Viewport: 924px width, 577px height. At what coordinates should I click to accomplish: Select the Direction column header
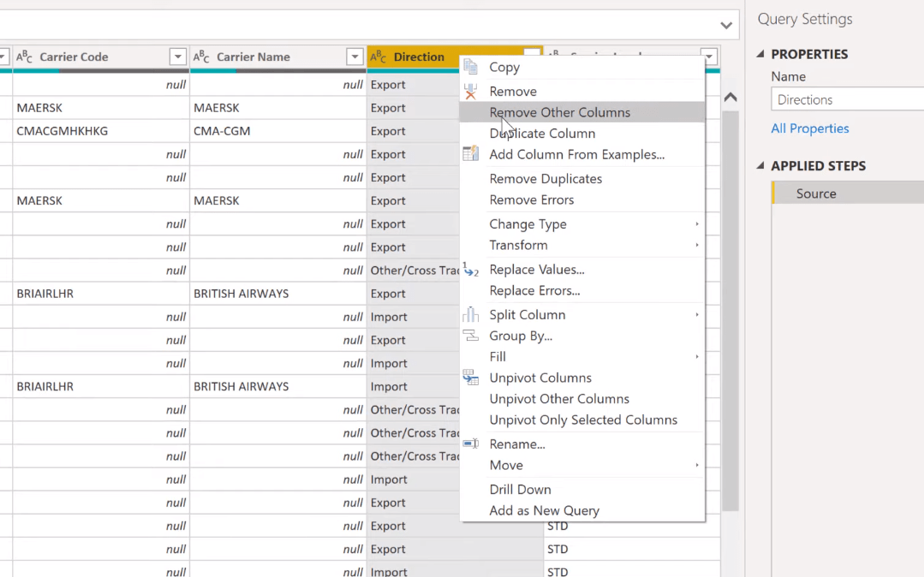[x=419, y=57]
